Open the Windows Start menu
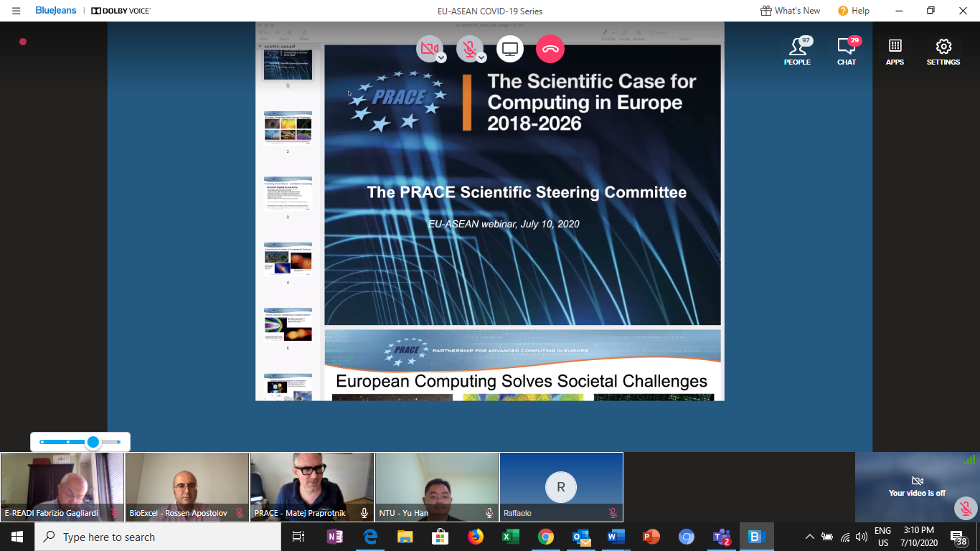The height and width of the screenshot is (551, 980). pos(17,537)
